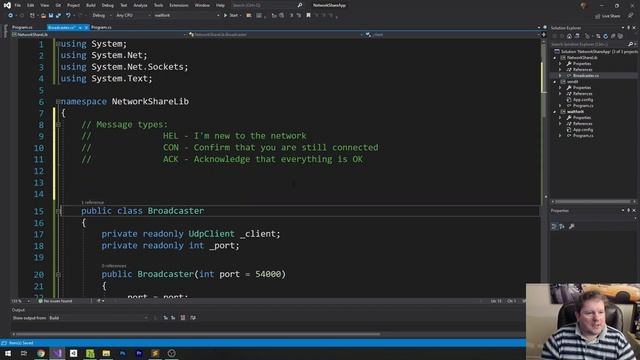The width and height of the screenshot is (640, 360).
Task: Click the Property Pages wrench icon
Action: pyautogui.click(x=571, y=227)
